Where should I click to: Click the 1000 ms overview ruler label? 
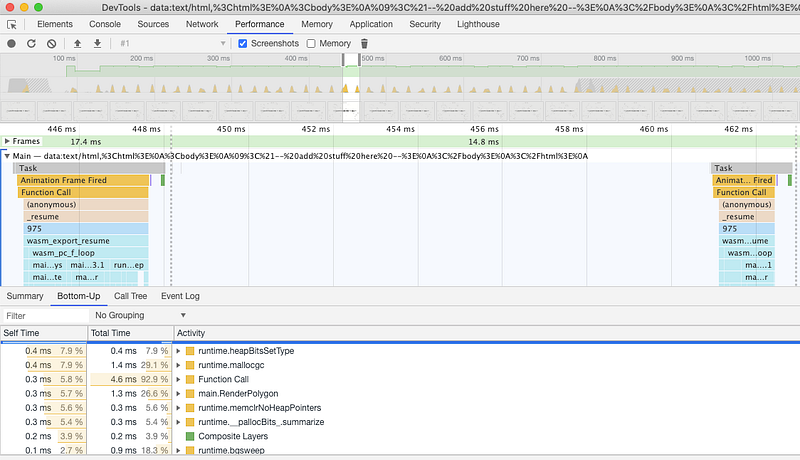[x=757, y=59]
